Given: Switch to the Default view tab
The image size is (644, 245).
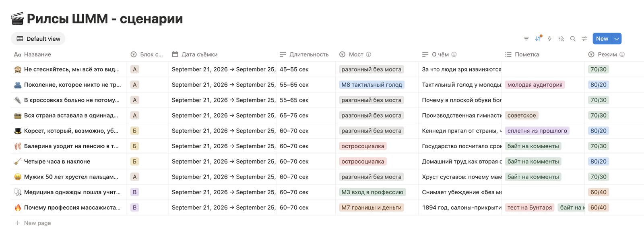Looking at the screenshot, I should [38, 39].
